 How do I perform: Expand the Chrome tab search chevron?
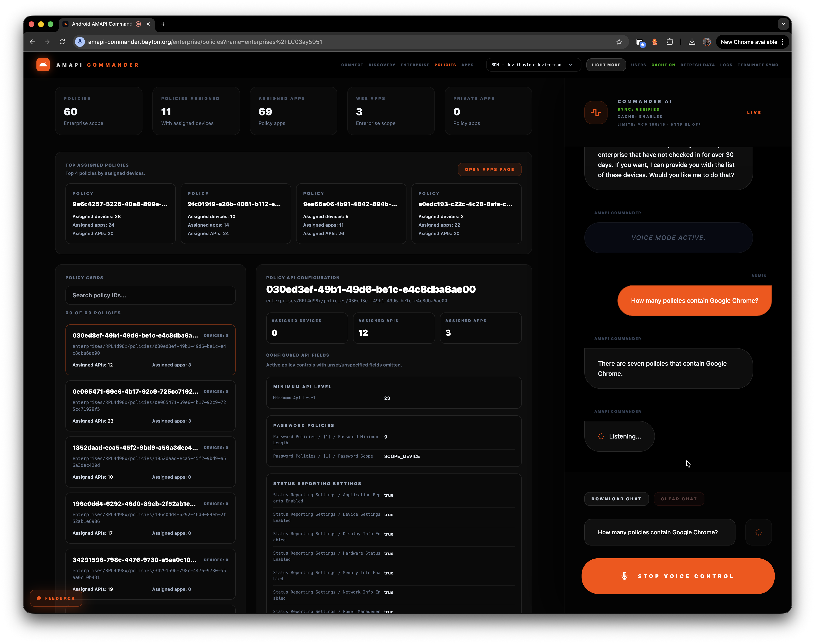pyautogui.click(x=783, y=24)
